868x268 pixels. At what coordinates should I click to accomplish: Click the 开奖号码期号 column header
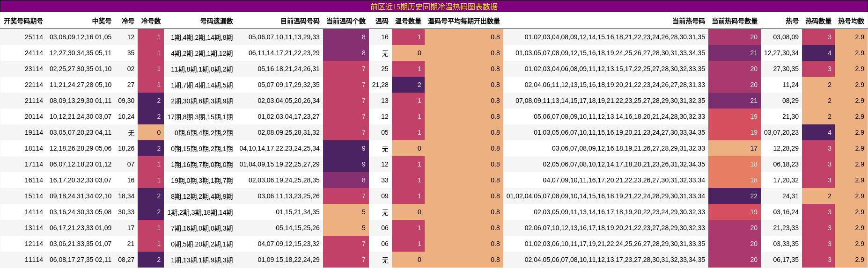[23, 21]
